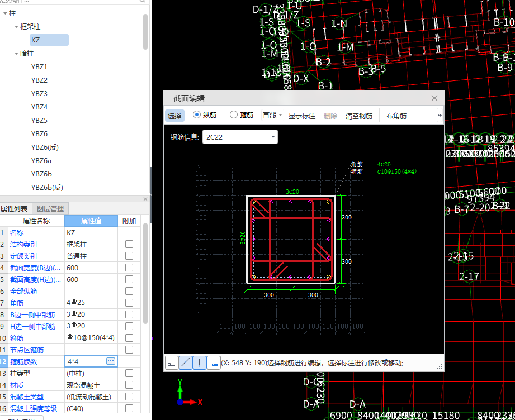515x420 pixels.
Task: Collapse the 柱 tree node
Action: (x=5, y=13)
